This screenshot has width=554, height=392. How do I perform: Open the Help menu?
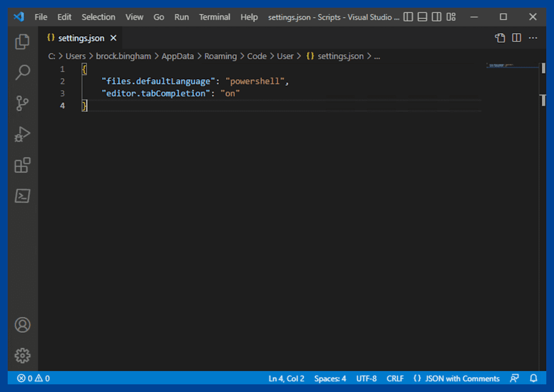coord(249,17)
